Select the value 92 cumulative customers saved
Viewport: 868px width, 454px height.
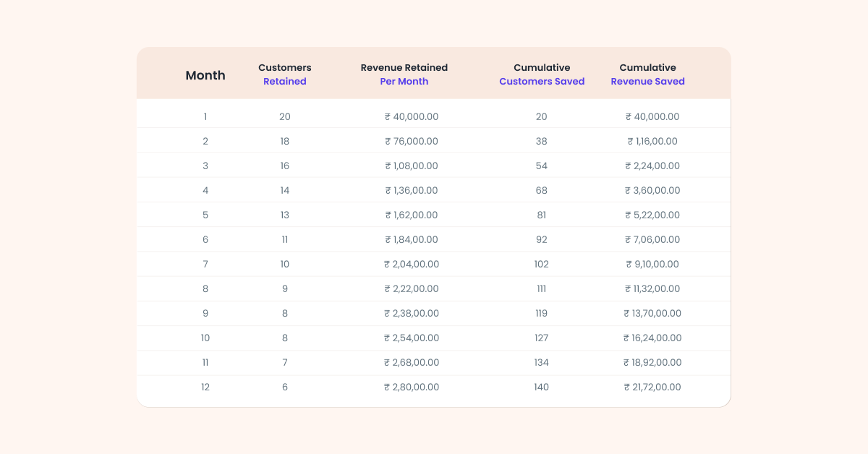pos(541,239)
